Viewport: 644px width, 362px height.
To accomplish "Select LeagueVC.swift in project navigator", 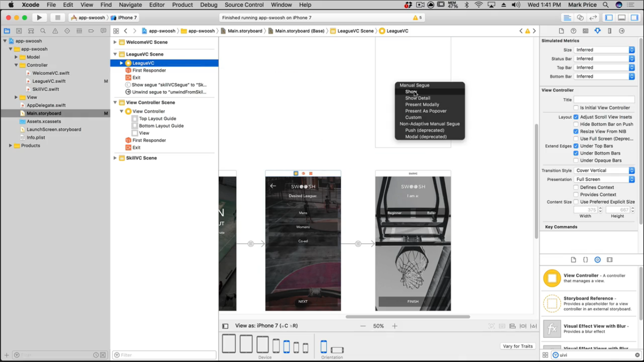I will click(49, 81).
